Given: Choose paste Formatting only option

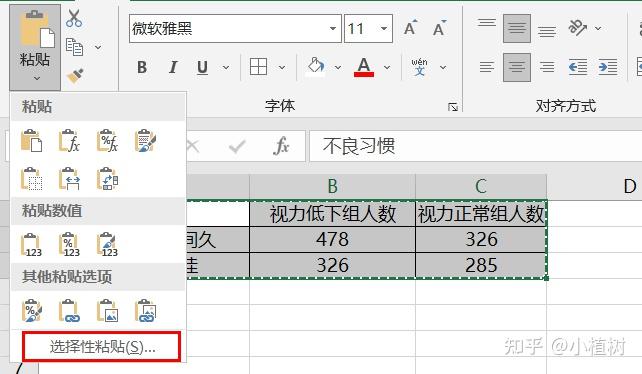Looking at the screenshot, I should 32,311.
